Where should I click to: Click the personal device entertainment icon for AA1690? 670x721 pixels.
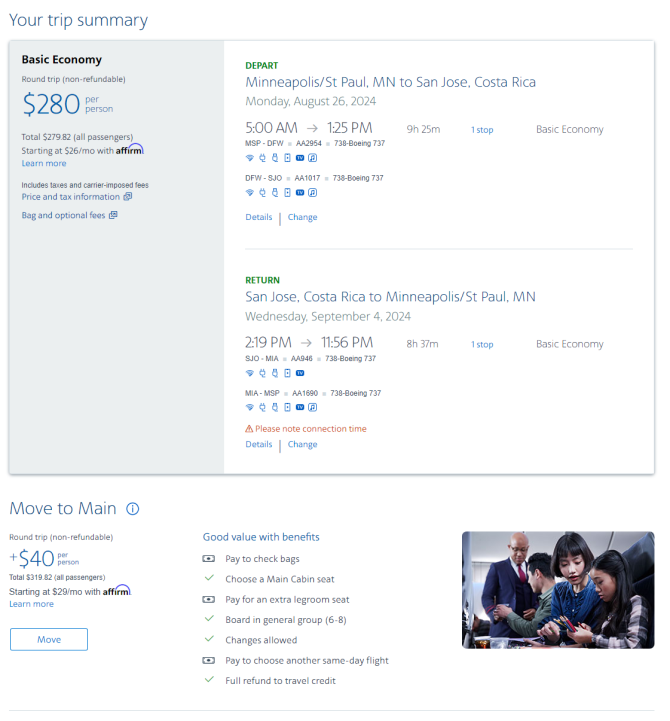click(287, 407)
